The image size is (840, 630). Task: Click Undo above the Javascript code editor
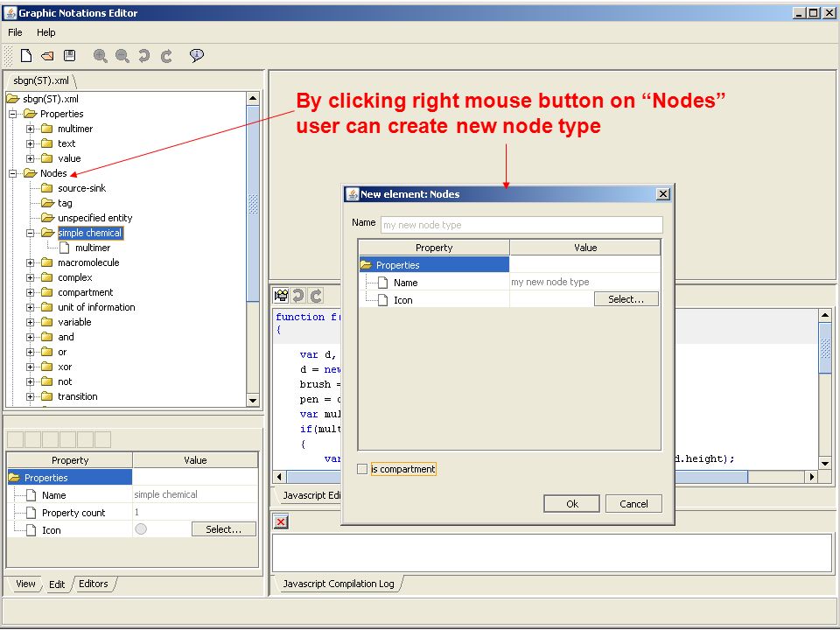pos(298,295)
